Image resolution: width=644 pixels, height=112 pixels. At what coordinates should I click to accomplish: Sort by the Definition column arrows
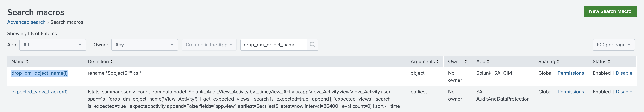[x=111, y=62]
